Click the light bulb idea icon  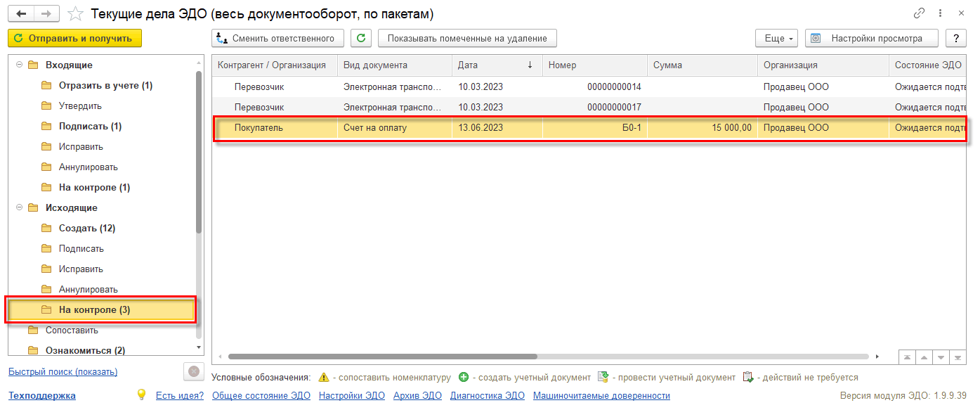(x=141, y=395)
